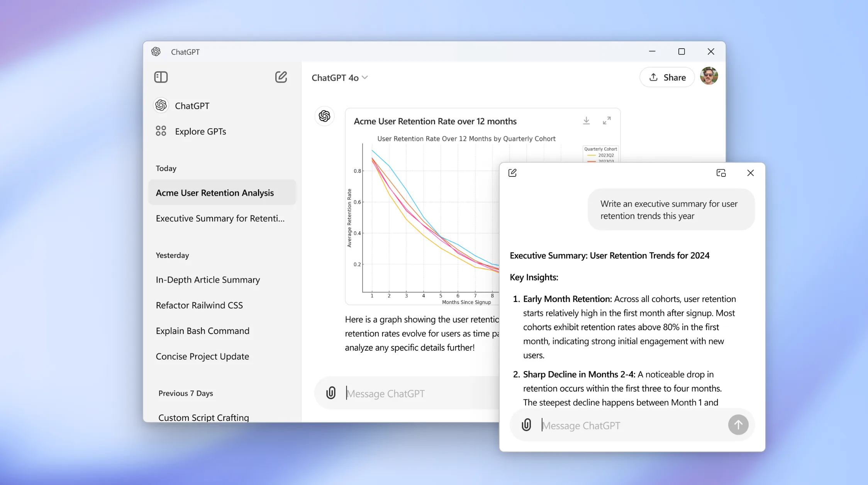The image size is (868, 485).
Task: Click the expand/fullscreen icon on chart
Action: point(607,120)
